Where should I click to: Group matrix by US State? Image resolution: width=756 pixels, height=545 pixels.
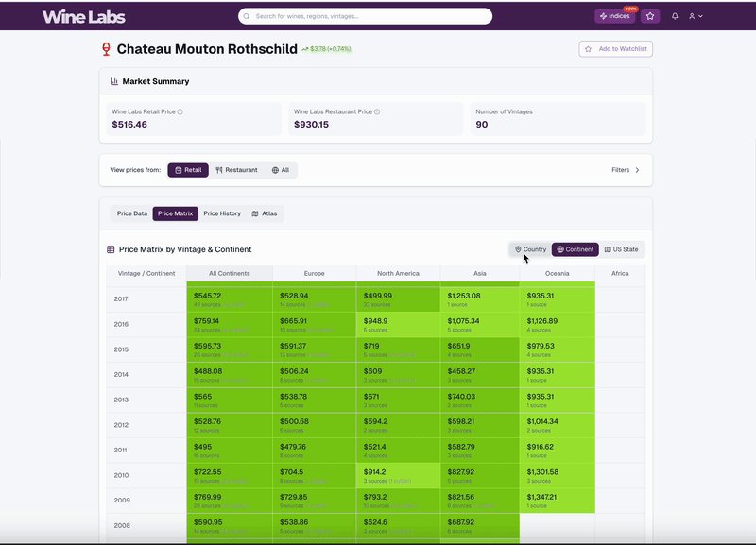tap(621, 249)
